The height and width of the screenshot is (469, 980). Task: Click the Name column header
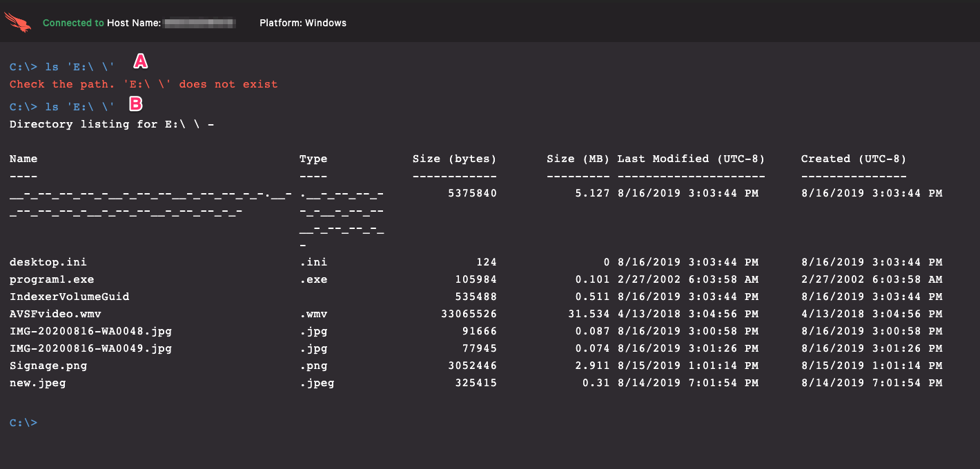[23, 159]
